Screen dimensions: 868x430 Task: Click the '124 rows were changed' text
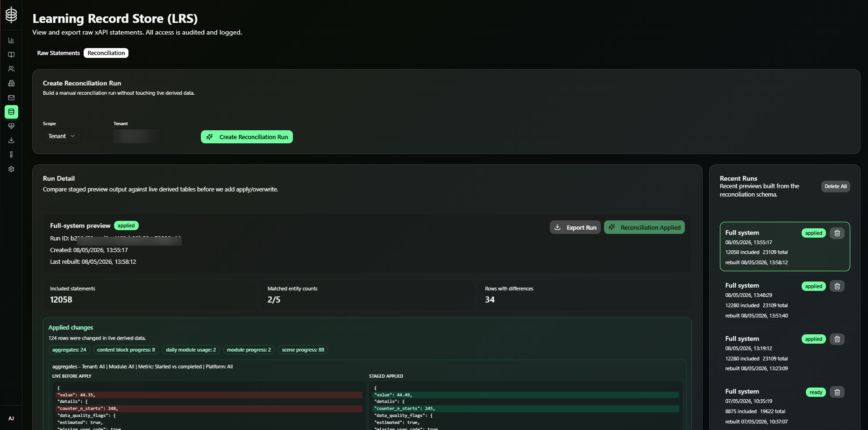[97, 338]
